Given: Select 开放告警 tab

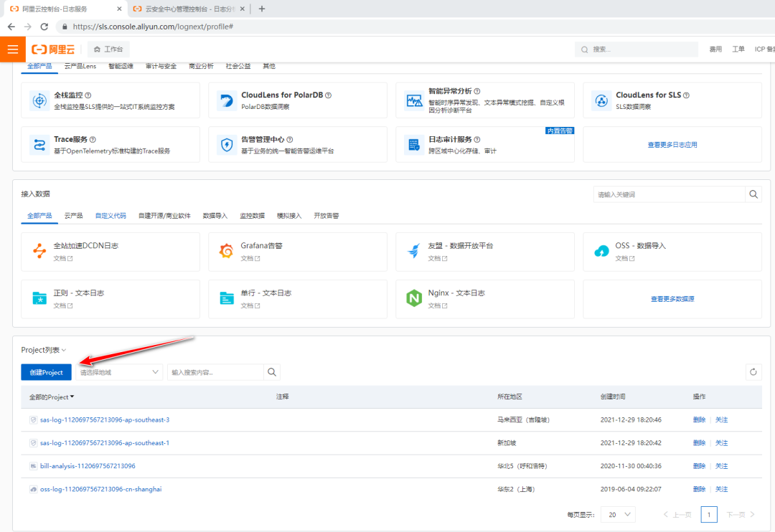Looking at the screenshot, I should pyautogui.click(x=327, y=215).
